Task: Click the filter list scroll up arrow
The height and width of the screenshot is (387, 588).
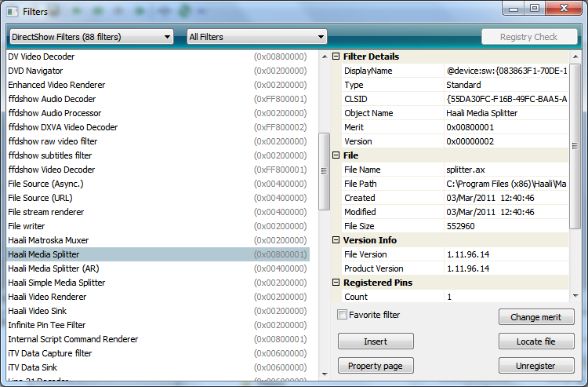Action: coord(325,57)
